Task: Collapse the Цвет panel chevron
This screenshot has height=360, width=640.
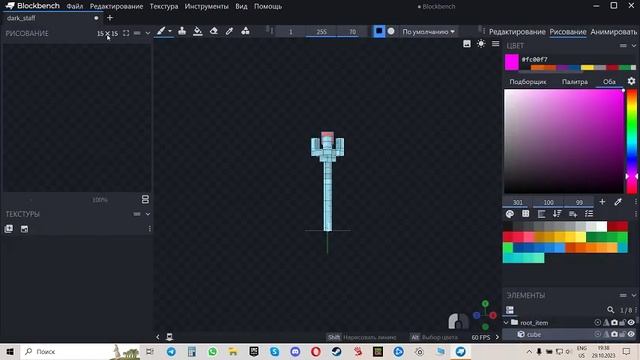Action: (x=634, y=46)
